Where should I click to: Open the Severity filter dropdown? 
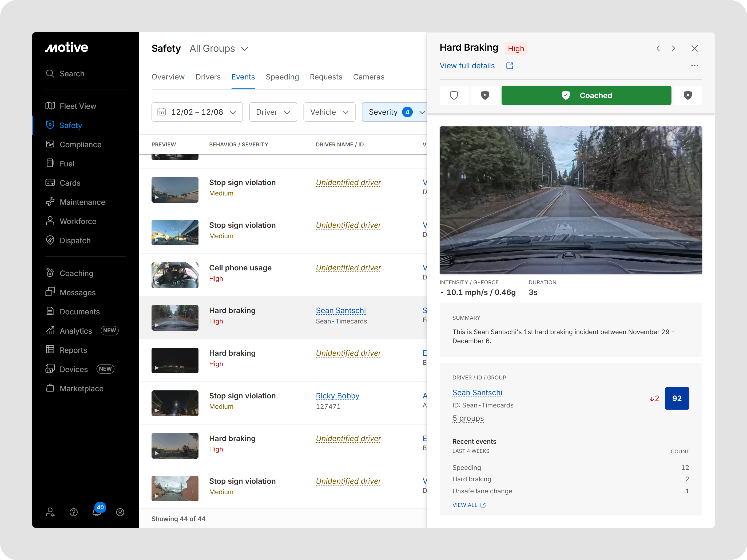(x=394, y=112)
